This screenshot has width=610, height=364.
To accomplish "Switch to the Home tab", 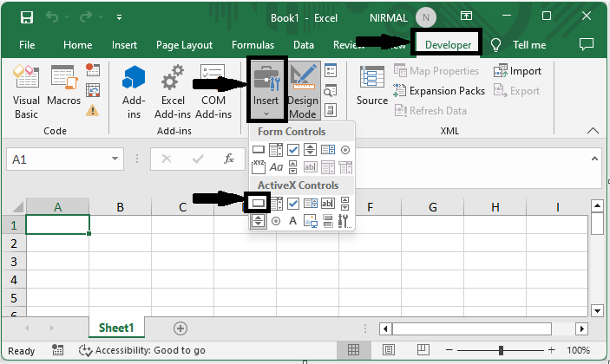I will coord(78,45).
